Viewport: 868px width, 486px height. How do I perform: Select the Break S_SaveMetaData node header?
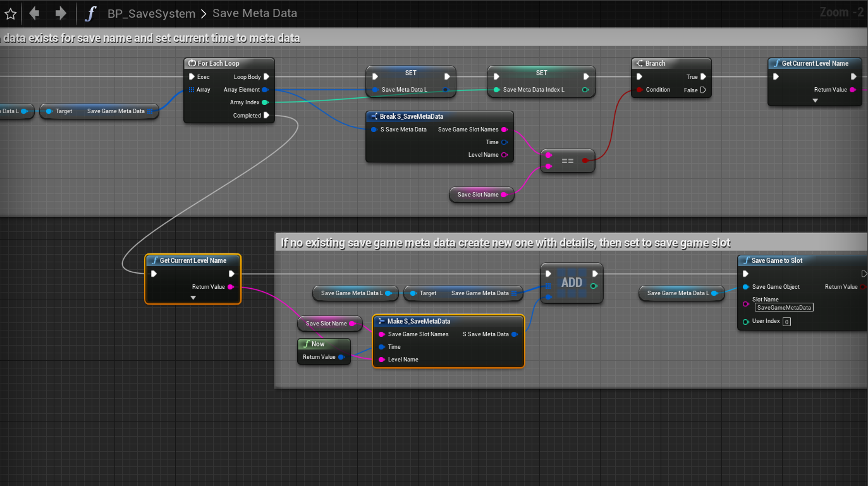coord(411,116)
